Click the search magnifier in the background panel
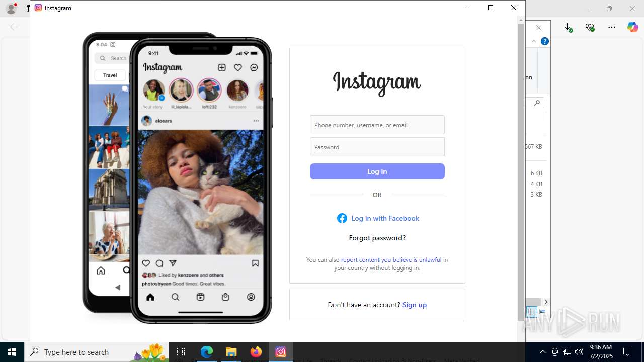Image resolution: width=644 pixels, height=362 pixels. click(x=537, y=103)
